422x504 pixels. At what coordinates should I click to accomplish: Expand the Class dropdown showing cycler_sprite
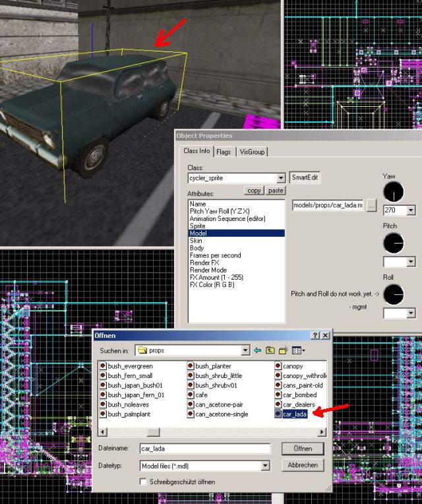281,178
